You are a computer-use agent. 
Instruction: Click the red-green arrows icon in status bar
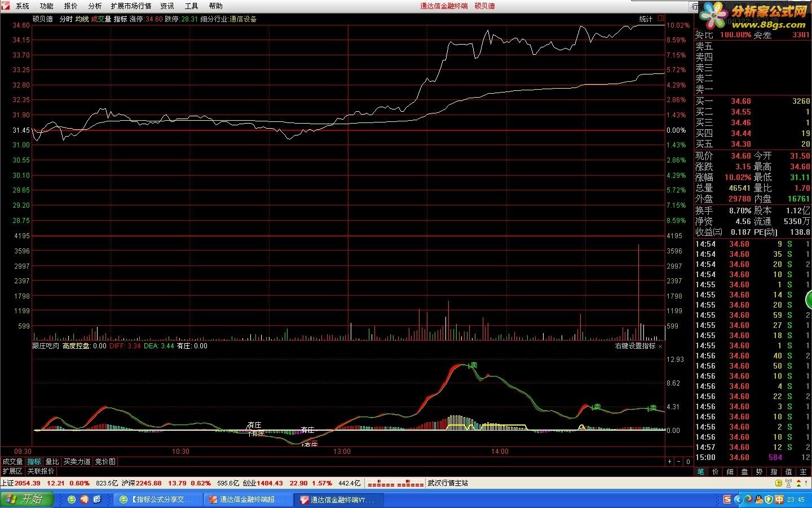click(800, 484)
